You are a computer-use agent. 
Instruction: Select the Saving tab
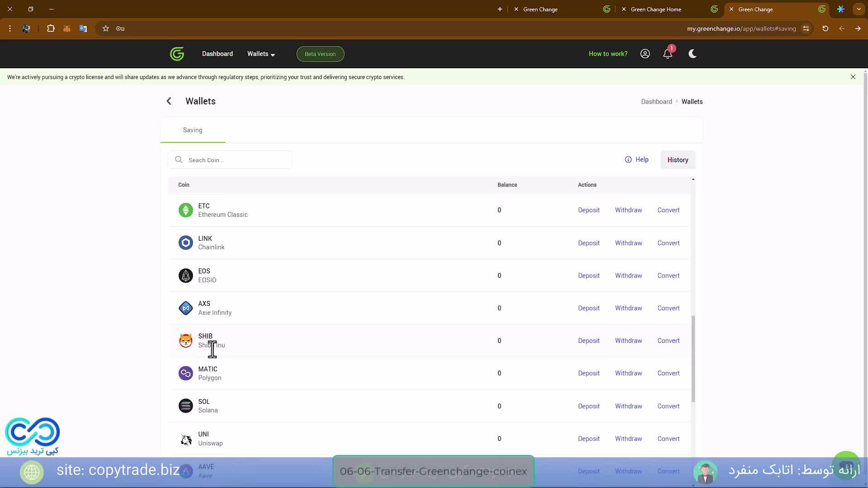tap(193, 130)
